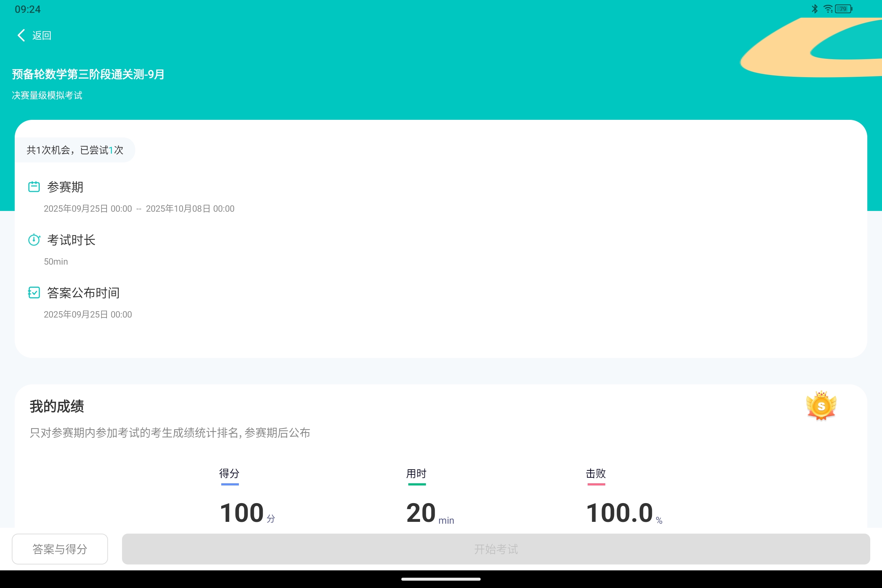Tap the stopwatch icon beside 考试时长
This screenshot has height=588, width=882.
pyautogui.click(x=34, y=240)
